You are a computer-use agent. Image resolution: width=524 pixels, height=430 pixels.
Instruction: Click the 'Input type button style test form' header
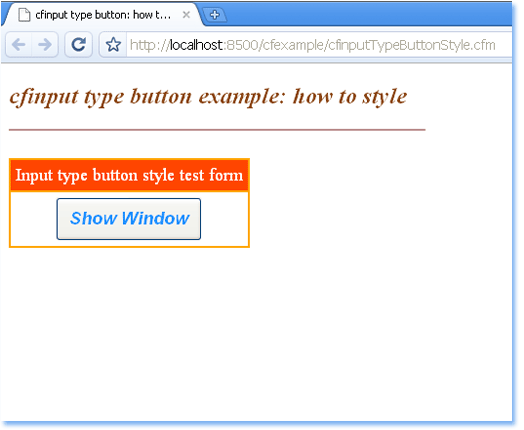click(129, 175)
